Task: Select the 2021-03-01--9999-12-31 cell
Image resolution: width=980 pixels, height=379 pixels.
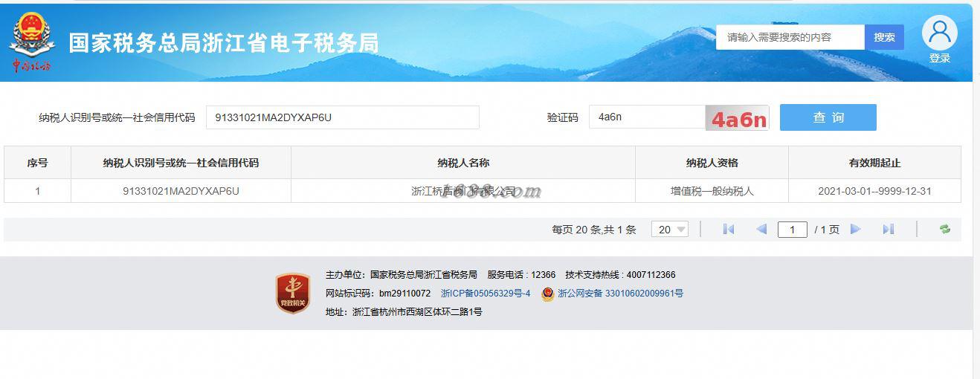Action: point(874,191)
